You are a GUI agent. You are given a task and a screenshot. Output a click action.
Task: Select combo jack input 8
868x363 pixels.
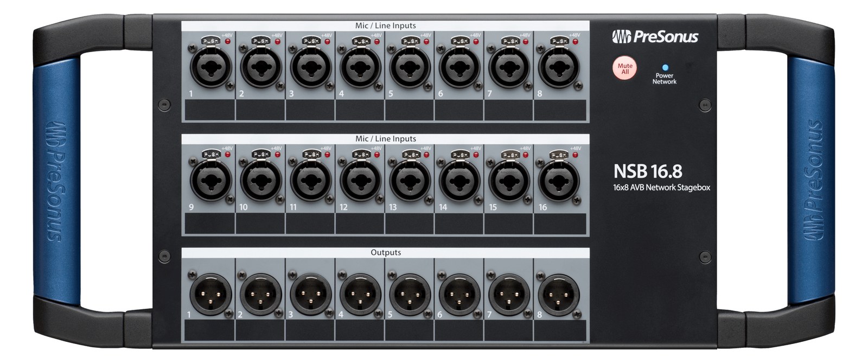pos(559,67)
